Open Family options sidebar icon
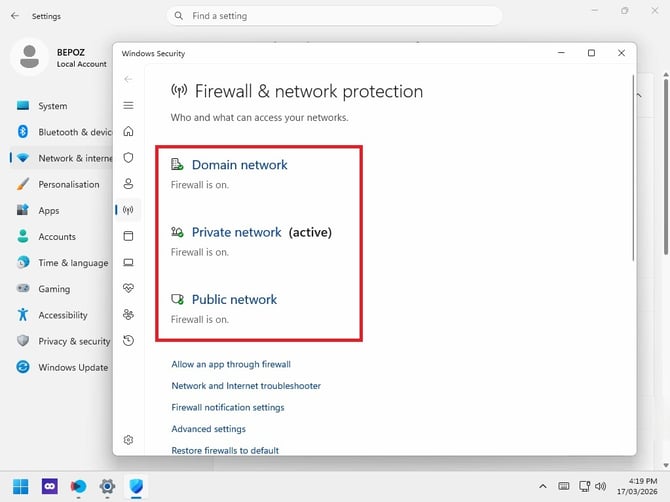The image size is (670, 502). pyautogui.click(x=128, y=314)
